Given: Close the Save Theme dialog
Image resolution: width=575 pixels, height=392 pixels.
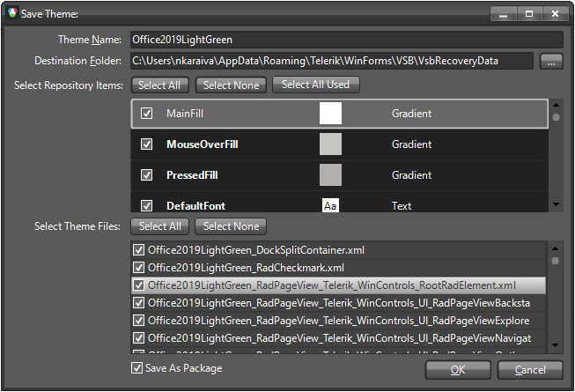Looking at the screenshot, I should (556, 14).
